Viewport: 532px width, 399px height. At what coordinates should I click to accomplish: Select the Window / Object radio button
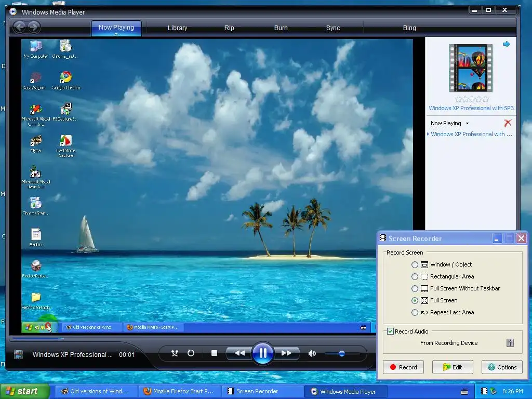coord(415,264)
